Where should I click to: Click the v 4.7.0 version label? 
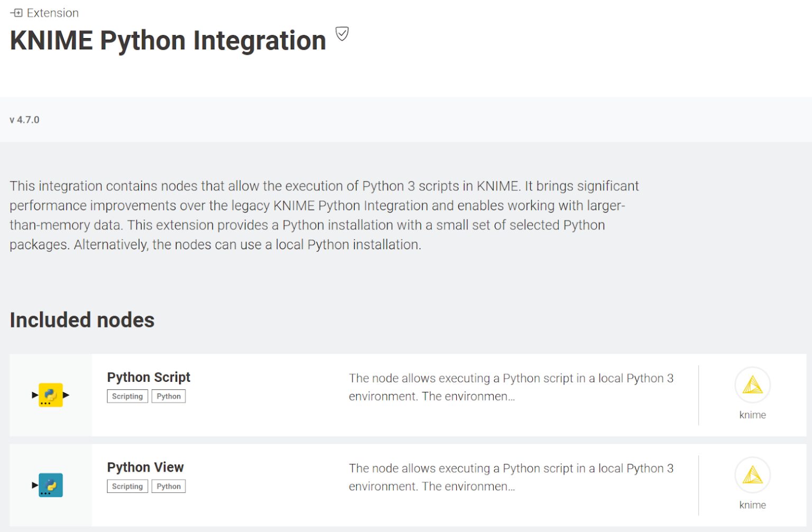24,120
